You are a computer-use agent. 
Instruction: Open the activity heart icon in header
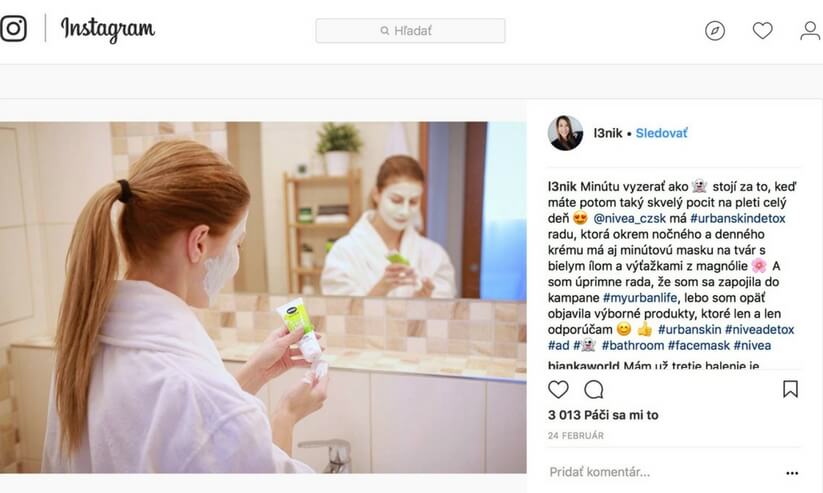tap(762, 30)
